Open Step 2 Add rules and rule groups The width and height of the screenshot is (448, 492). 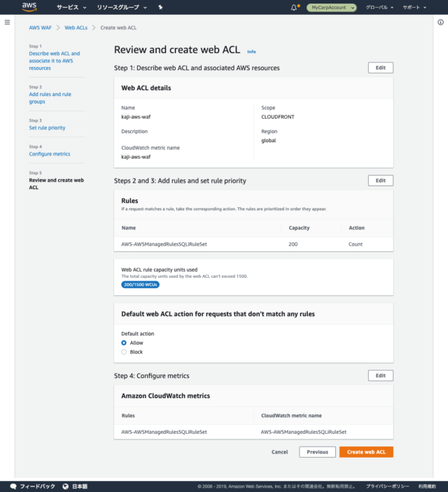click(x=50, y=98)
